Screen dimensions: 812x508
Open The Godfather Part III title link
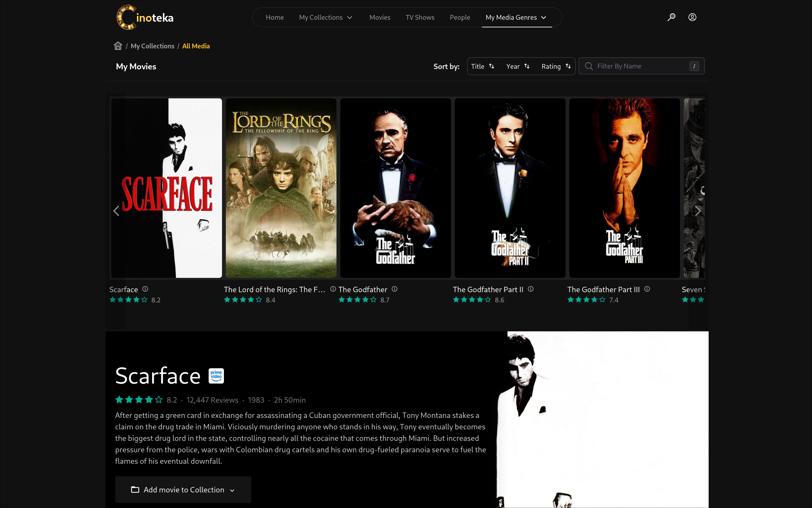click(603, 289)
